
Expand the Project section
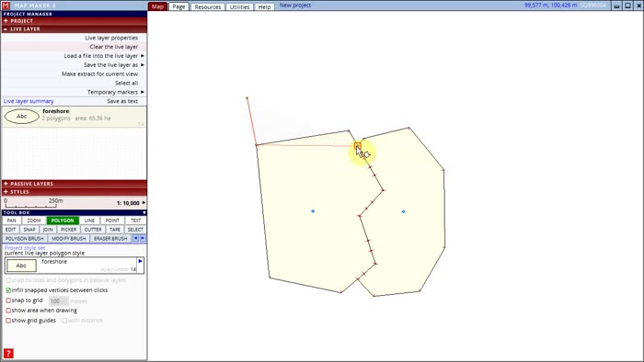[x=74, y=20]
